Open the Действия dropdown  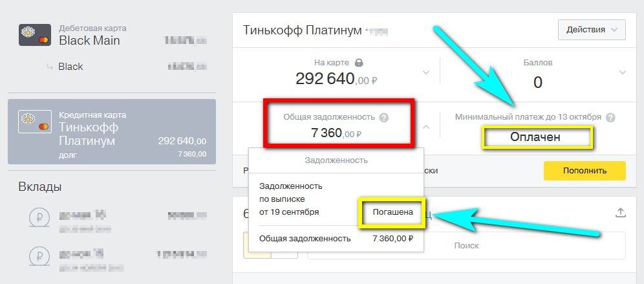592,30
